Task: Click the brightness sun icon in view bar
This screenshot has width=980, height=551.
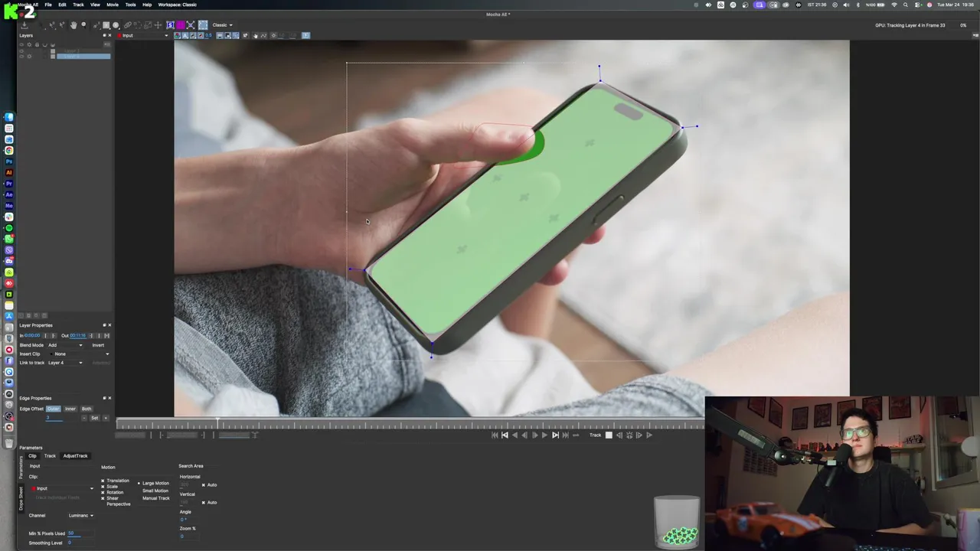Action: 273,35
